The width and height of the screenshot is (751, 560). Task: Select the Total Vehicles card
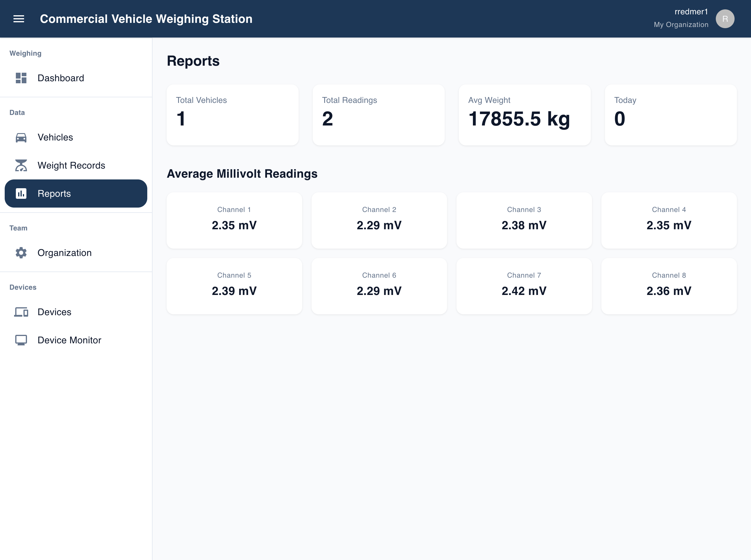[x=233, y=115]
